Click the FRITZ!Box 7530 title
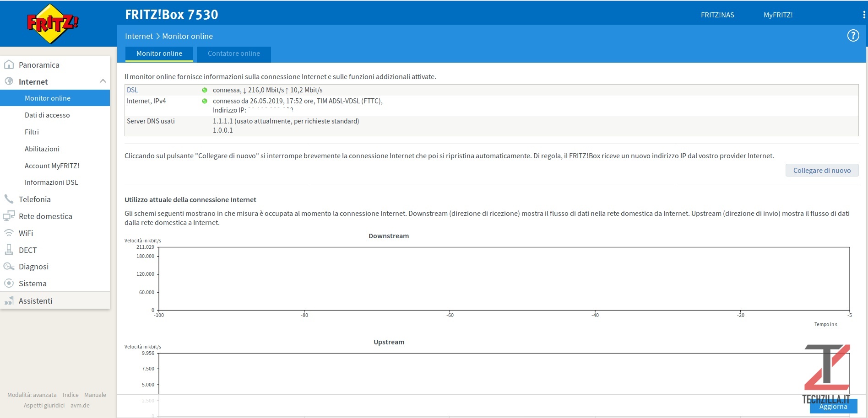Viewport: 868px width, 418px height. pyautogui.click(x=172, y=15)
